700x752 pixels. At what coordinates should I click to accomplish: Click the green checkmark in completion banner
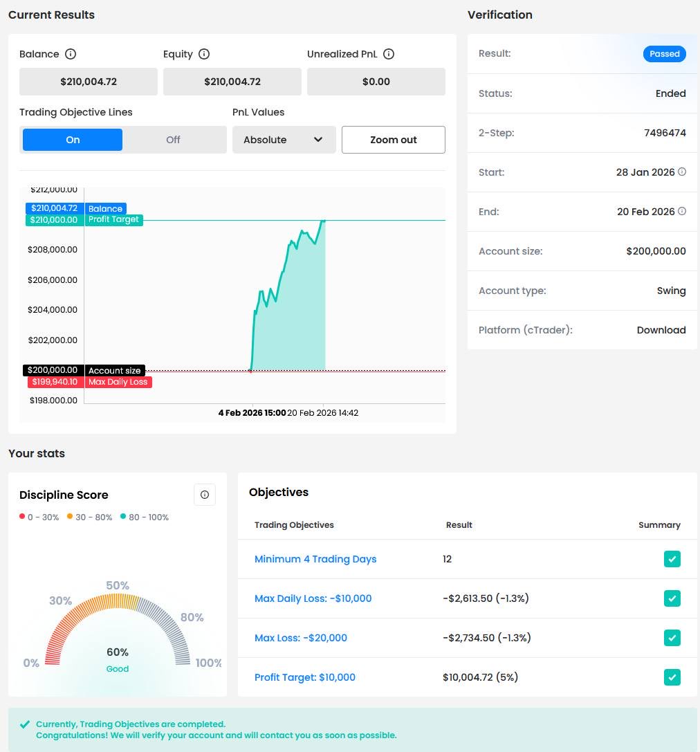pyautogui.click(x=25, y=724)
